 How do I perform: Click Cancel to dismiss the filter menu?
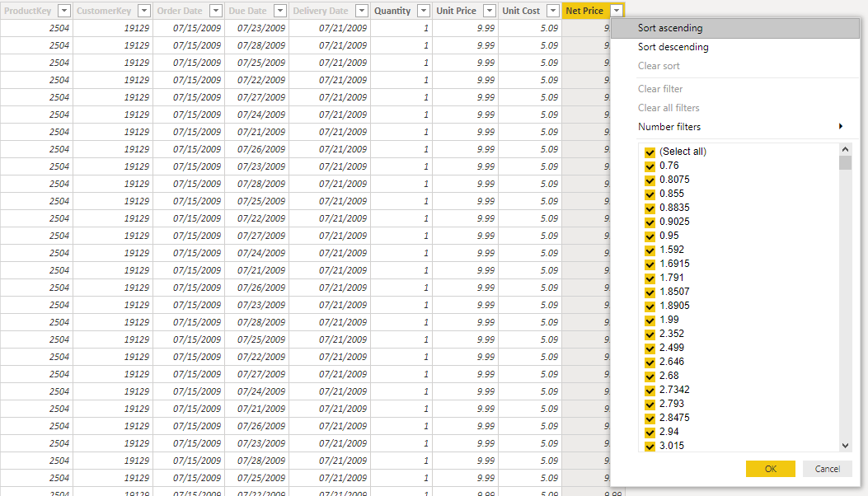[828, 469]
